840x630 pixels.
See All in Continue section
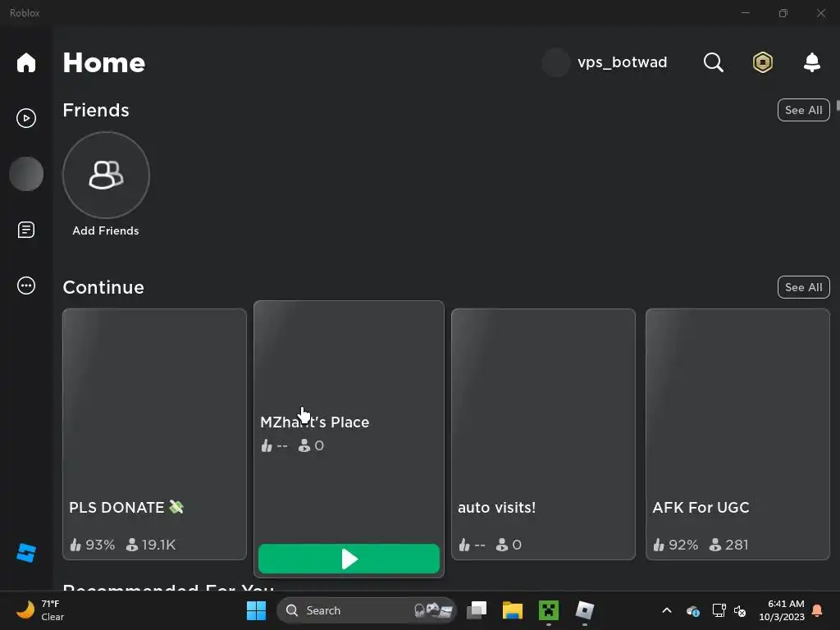pos(803,287)
